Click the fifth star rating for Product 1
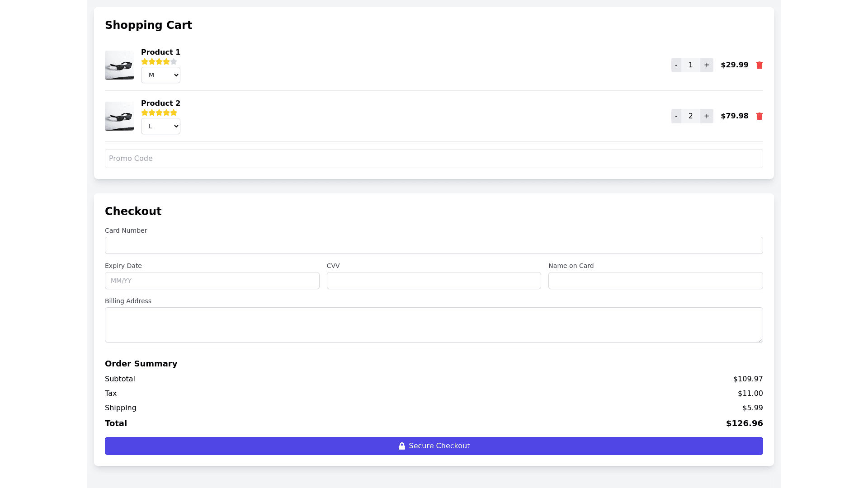 pos(174,61)
